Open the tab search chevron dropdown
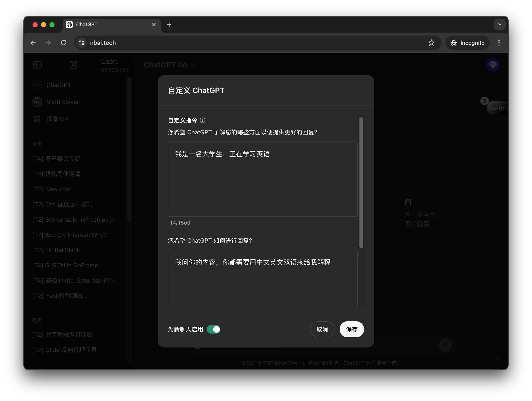Viewport: 532px width, 401px height. 499,25
